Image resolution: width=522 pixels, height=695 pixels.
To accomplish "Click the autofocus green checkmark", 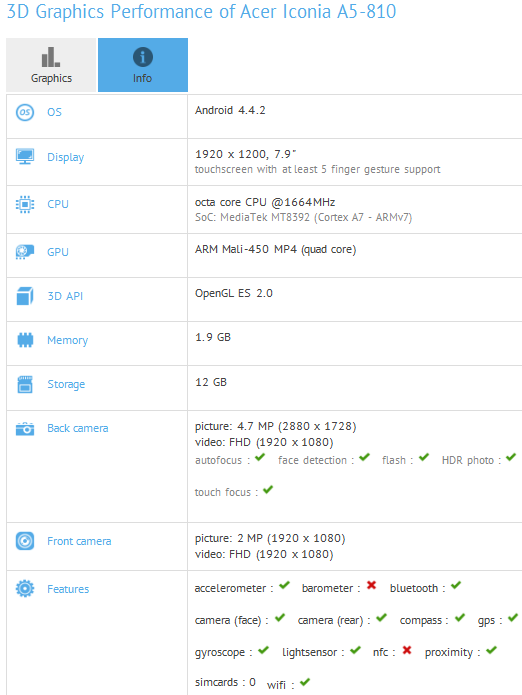I will 260,457.
